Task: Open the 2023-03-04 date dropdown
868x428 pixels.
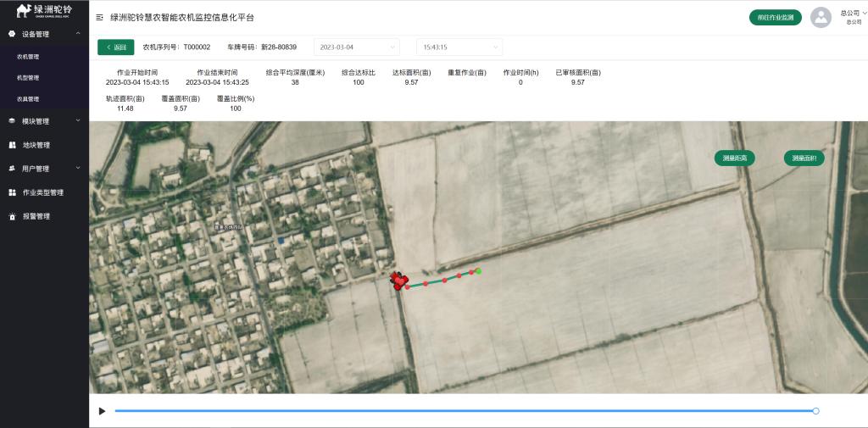Action: (356, 47)
